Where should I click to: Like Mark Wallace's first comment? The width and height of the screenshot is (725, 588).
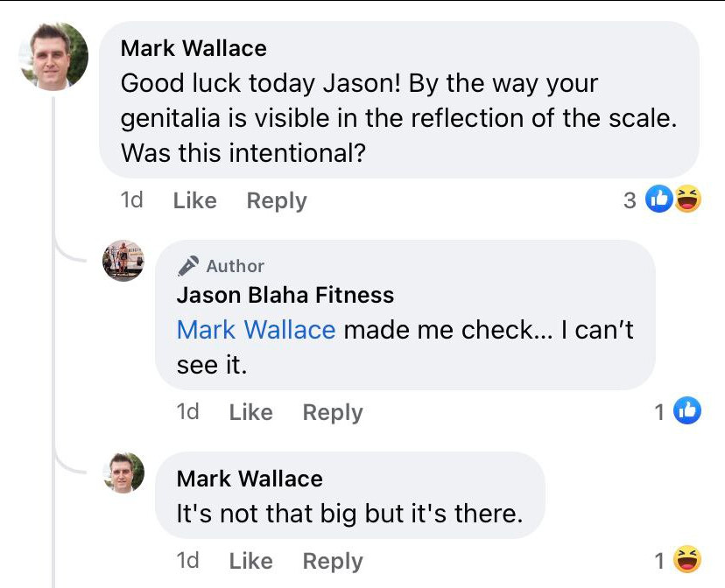(194, 200)
